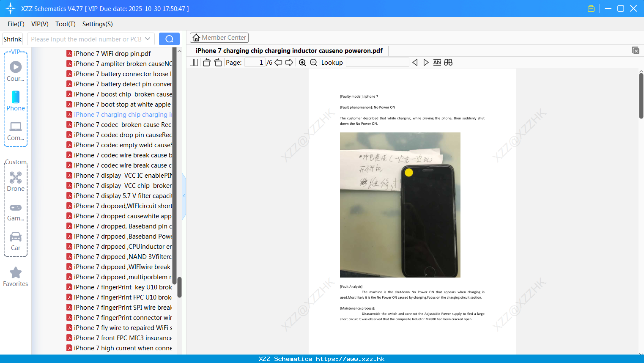644x363 pixels.
Task: Open iPhone 7 boost chip broken file
Action: (119, 94)
